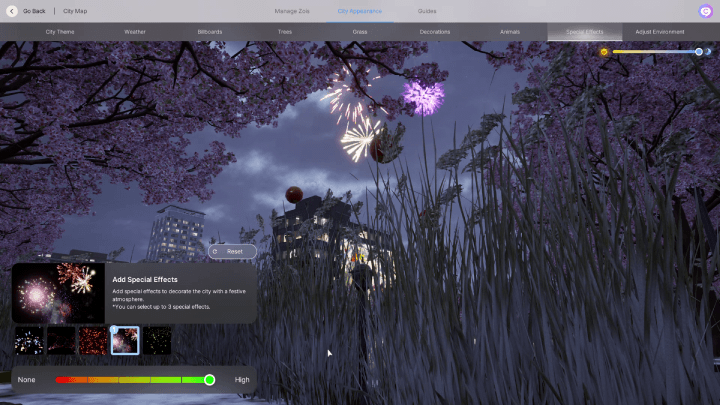Image resolution: width=720 pixels, height=405 pixels.
Task: Click the time-of-day slider handle
Action: point(699,51)
